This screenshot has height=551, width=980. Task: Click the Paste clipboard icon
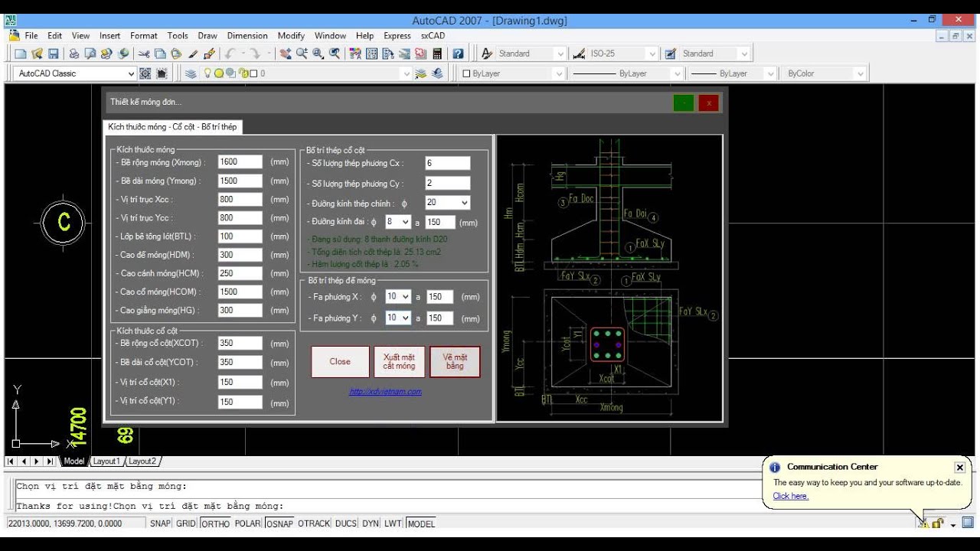click(176, 54)
